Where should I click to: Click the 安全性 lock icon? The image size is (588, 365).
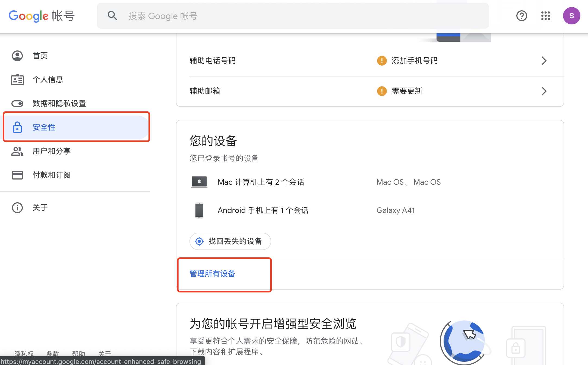point(17,127)
